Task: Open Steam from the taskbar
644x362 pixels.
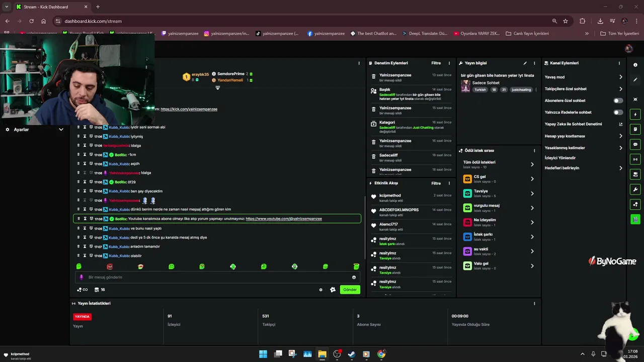Action: coord(352,354)
